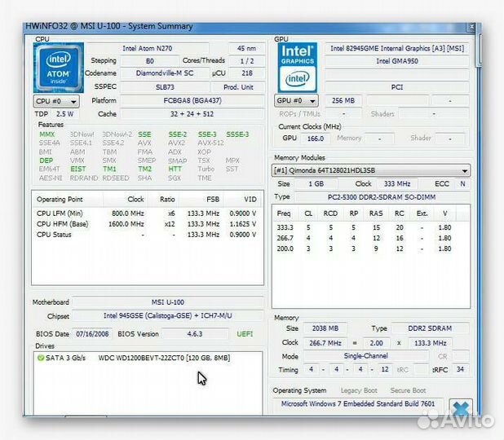Click the memory Type DDR2 SDRAM field

[430, 328]
